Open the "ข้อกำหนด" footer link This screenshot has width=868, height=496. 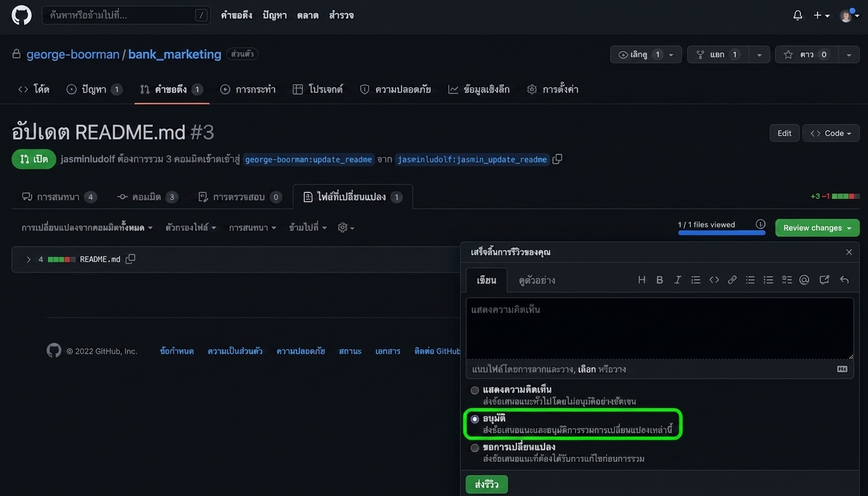pos(177,351)
